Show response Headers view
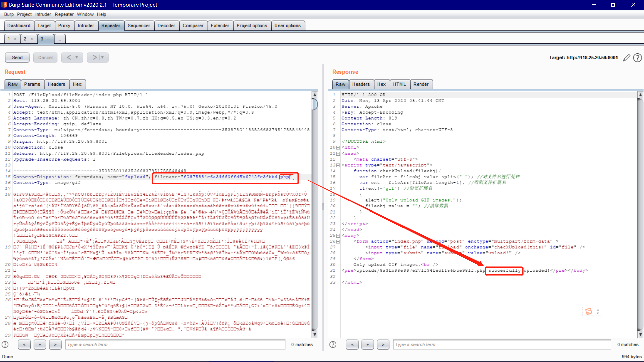The width and height of the screenshot is (644, 362). click(x=361, y=84)
